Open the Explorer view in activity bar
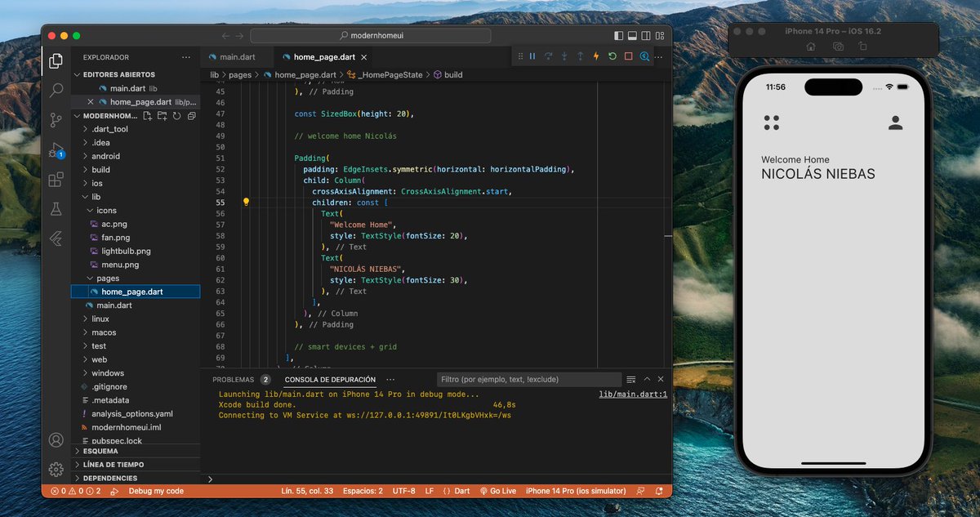 (56, 61)
